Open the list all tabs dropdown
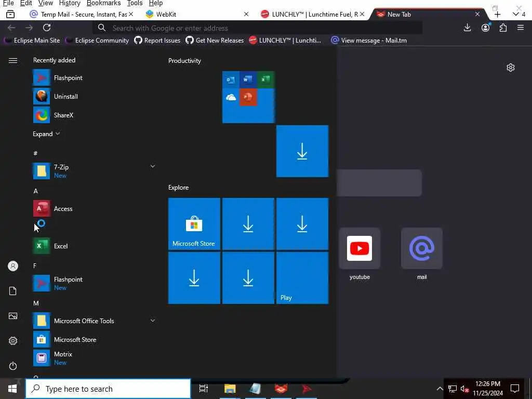Image resolution: width=532 pixels, height=399 pixels. tap(519, 14)
